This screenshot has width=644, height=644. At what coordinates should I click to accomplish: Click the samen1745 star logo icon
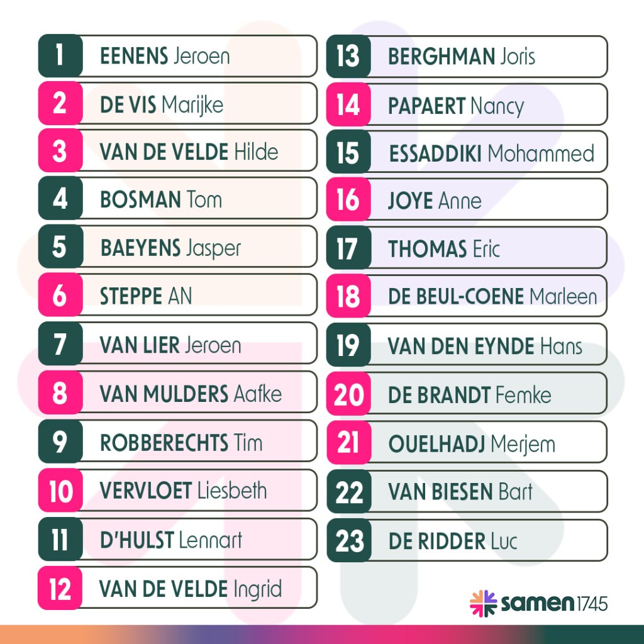pyautogui.click(x=483, y=604)
